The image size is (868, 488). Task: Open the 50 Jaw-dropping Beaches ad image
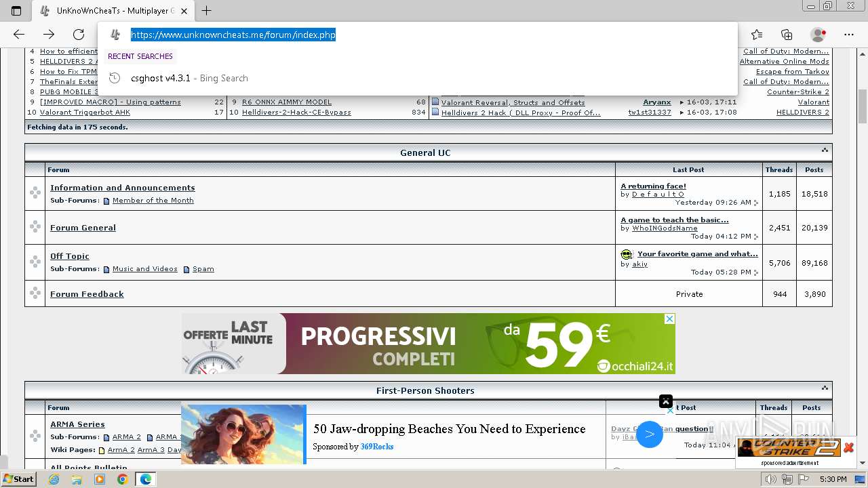[243, 434]
